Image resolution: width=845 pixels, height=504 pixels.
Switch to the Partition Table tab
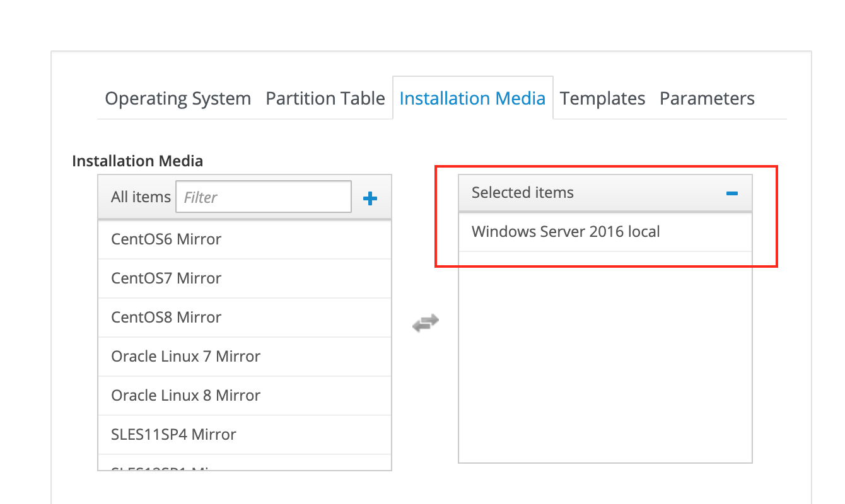pyautogui.click(x=325, y=98)
